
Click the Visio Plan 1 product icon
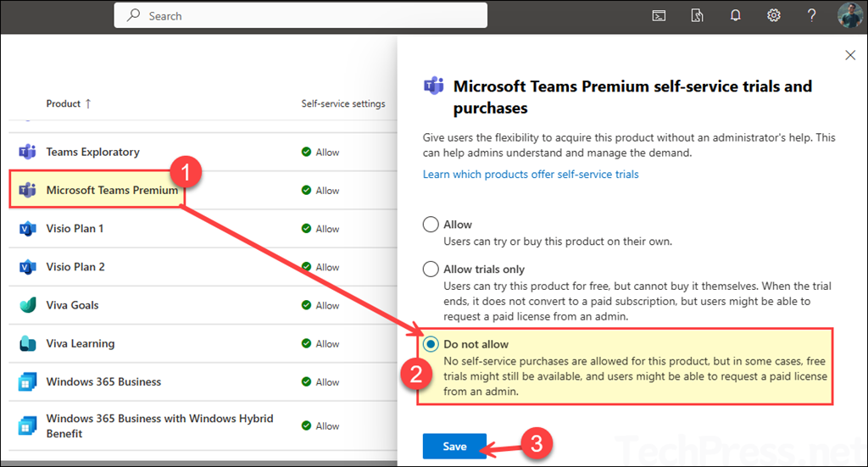[27, 229]
